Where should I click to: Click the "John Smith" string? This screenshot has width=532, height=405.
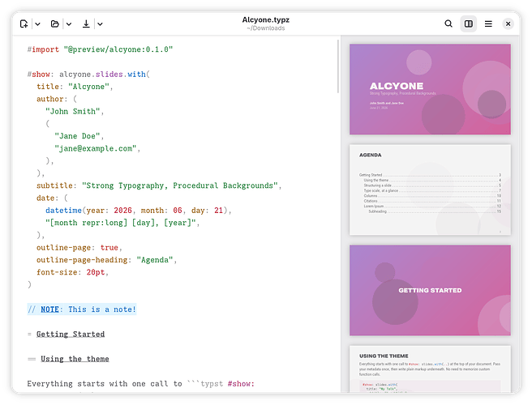coord(73,112)
